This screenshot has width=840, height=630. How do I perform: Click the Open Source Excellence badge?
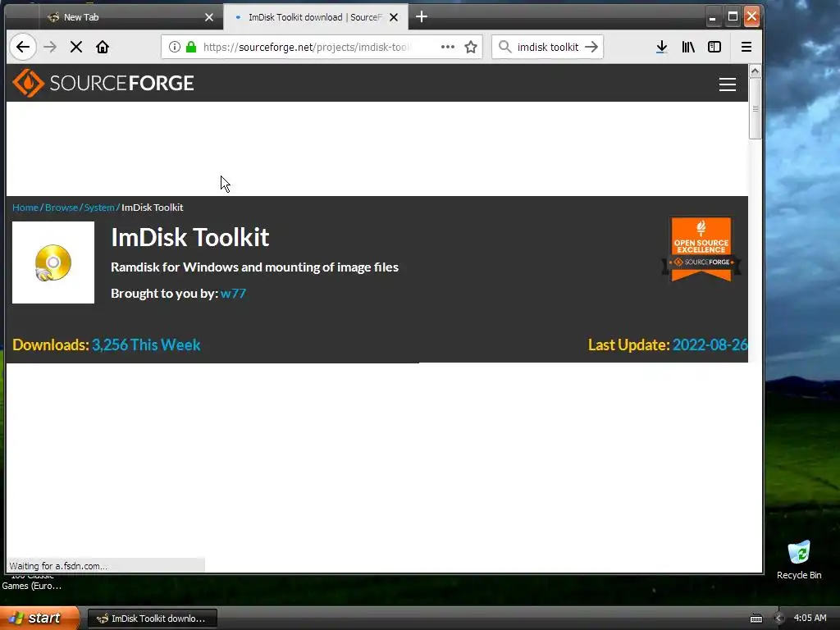point(701,249)
